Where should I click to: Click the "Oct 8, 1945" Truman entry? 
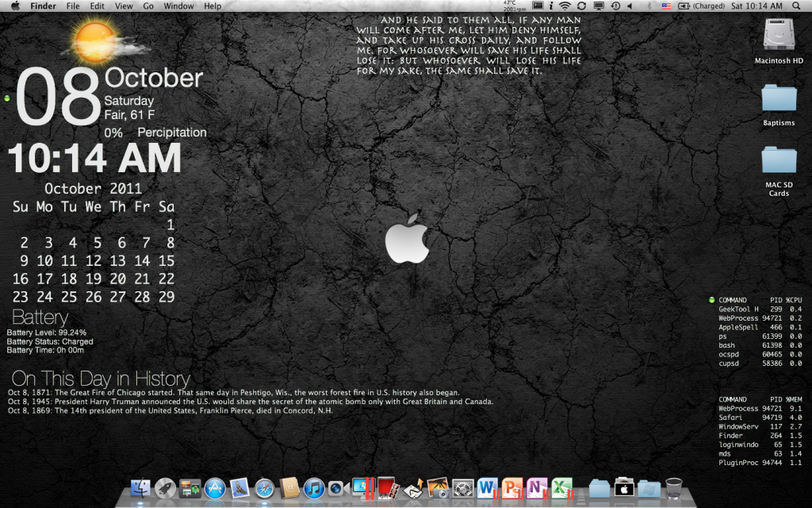pos(251,401)
